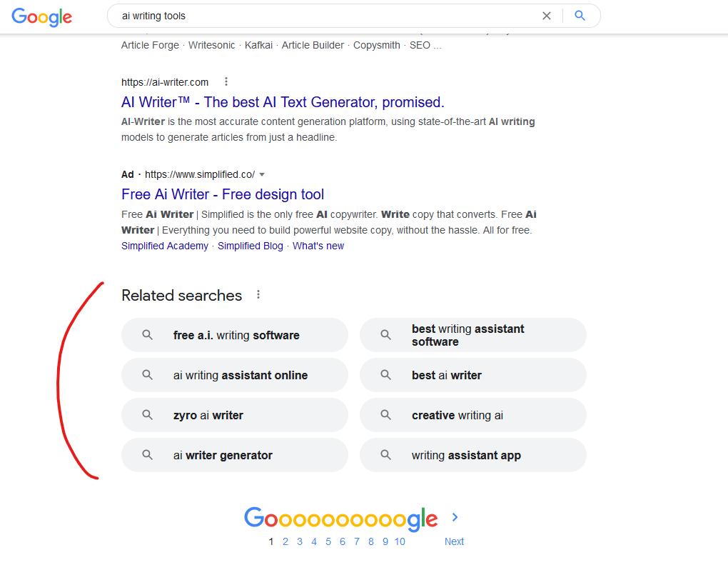Click into the search query field
The width and height of the screenshot is (728, 565).
pos(321,16)
